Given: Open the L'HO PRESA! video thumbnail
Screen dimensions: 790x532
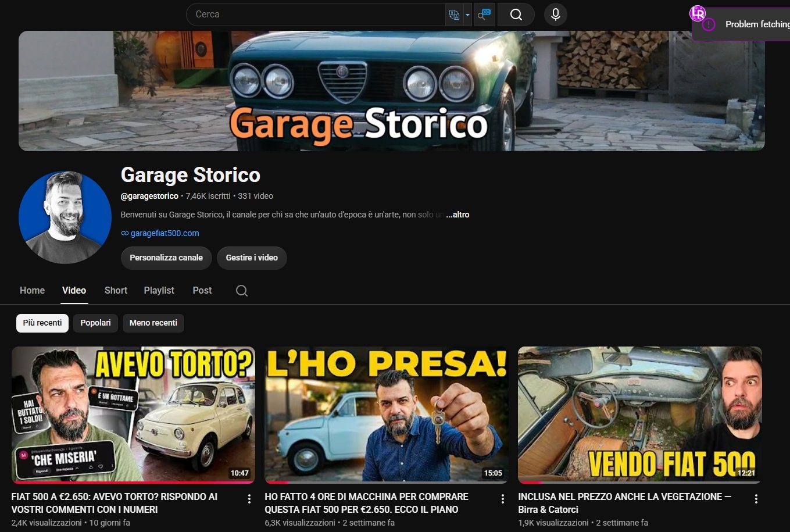Looking at the screenshot, I should [x=386, y=415].
